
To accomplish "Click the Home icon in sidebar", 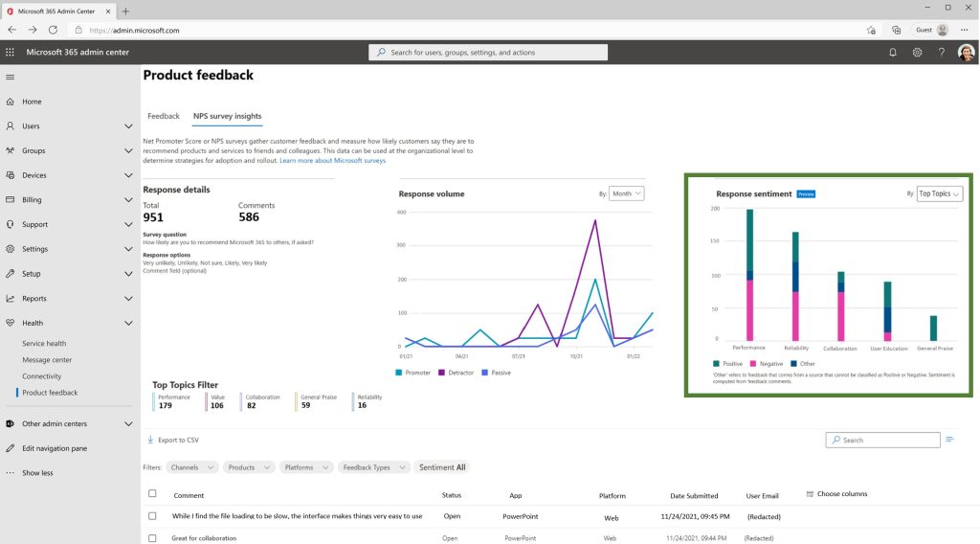I will [x=11, y=102].
